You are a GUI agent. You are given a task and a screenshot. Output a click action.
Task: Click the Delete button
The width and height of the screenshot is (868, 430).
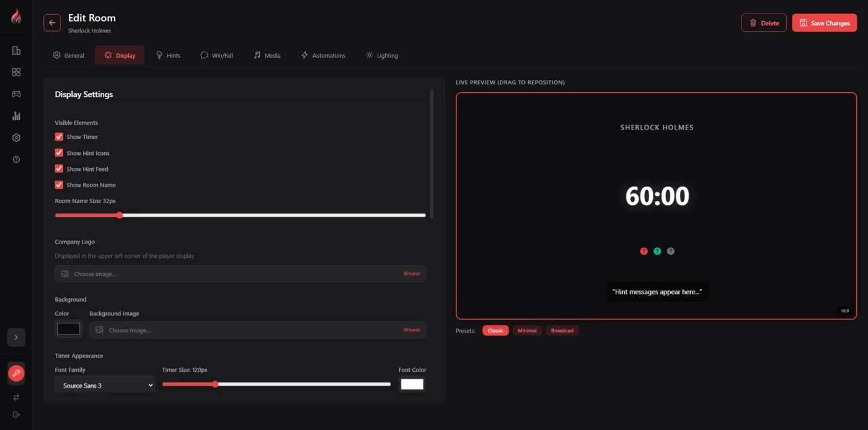764,23
